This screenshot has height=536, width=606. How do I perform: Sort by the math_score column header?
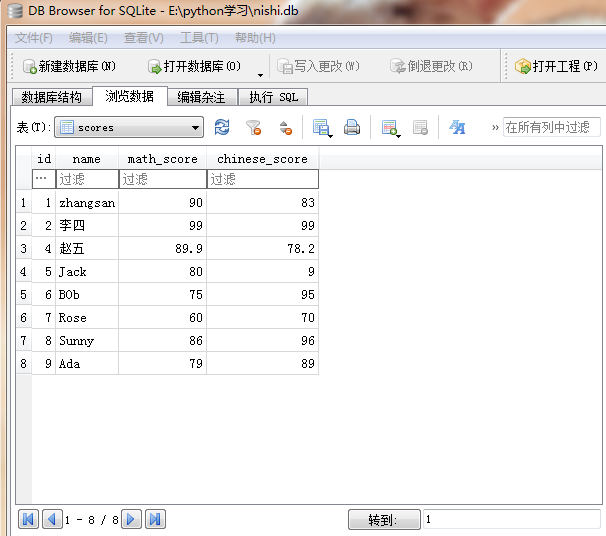click(163, 159)
